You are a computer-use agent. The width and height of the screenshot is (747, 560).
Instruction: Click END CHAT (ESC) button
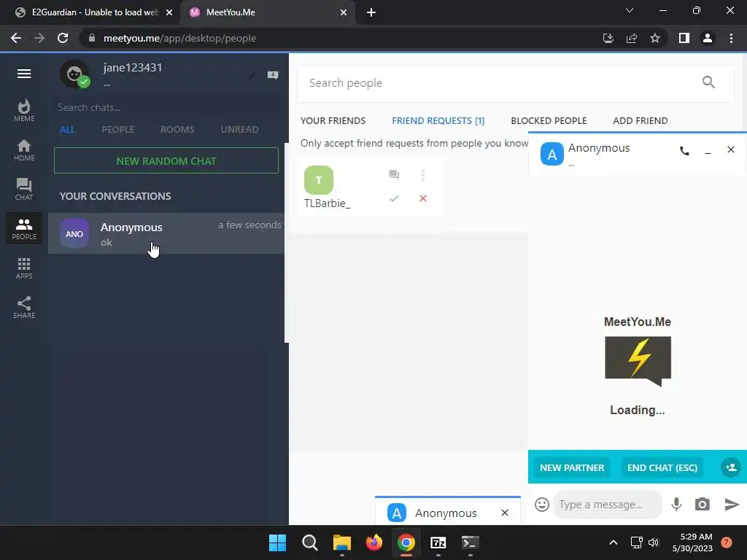coord(662,467)
